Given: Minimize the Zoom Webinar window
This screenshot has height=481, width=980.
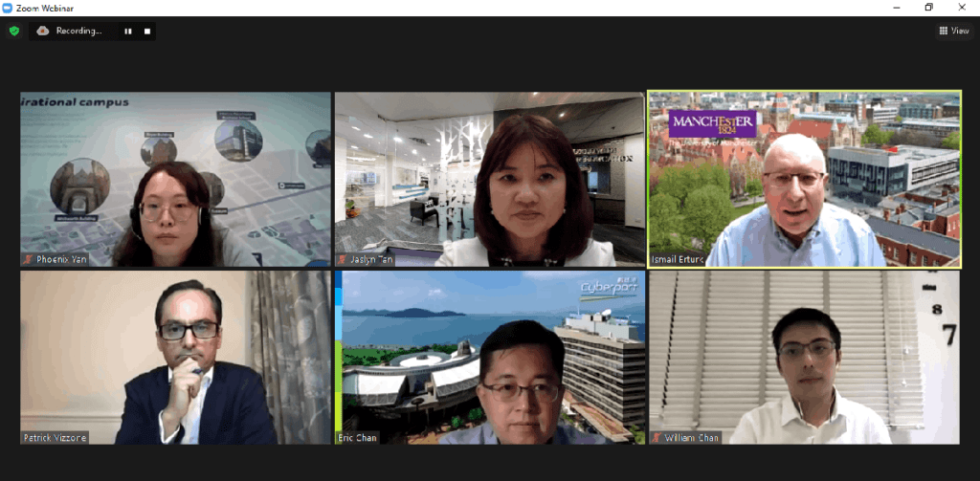Looking at the screenshot, I should [x=896, y=8].
